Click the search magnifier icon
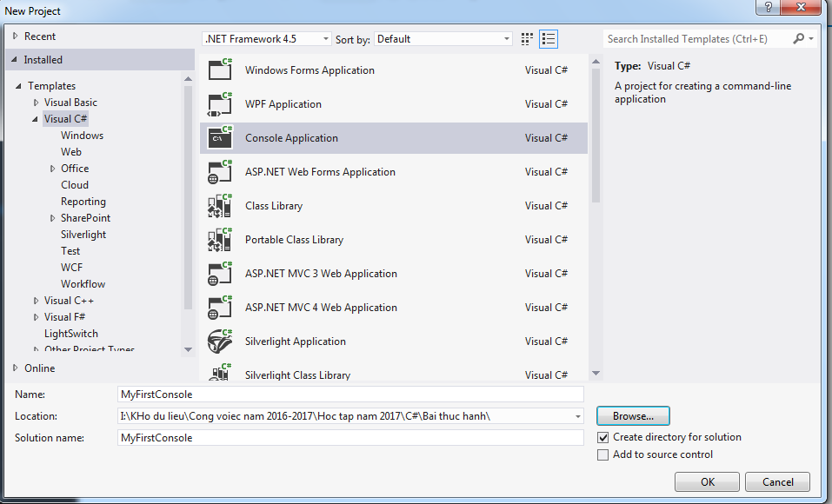This screenshot has height=504, width=832. [x=798, y=39]
